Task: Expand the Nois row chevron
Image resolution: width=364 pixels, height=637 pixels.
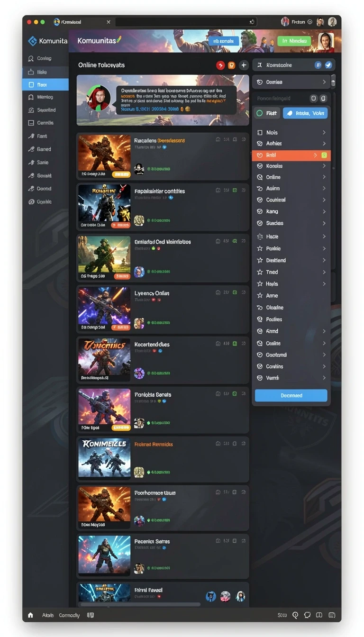Action: (324, 133)
